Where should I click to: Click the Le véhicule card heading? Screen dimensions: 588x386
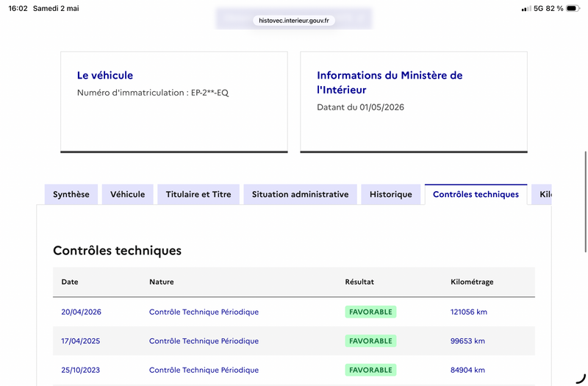(105, 75)
